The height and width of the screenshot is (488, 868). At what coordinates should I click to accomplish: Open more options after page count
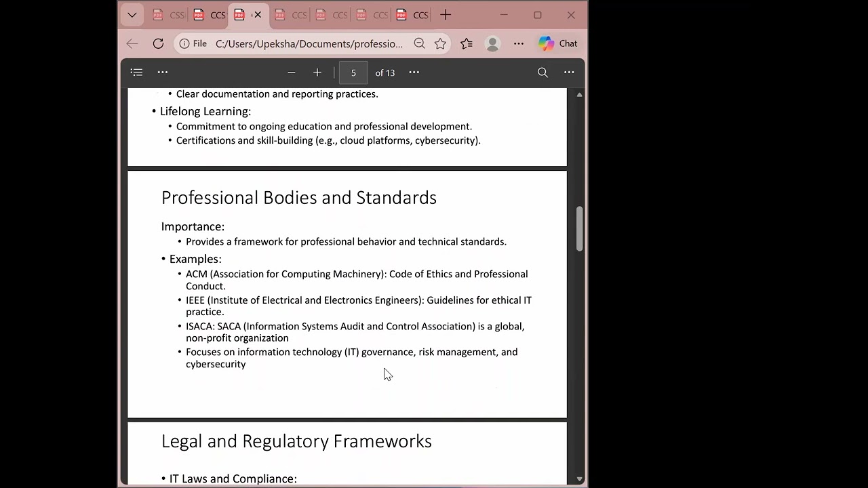pyautogui.click(x=414, y=73)
